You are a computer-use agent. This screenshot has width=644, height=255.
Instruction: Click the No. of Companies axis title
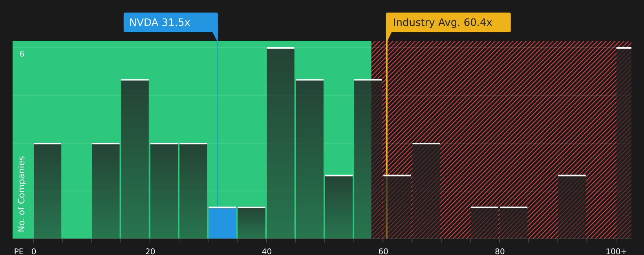point(22,194)
